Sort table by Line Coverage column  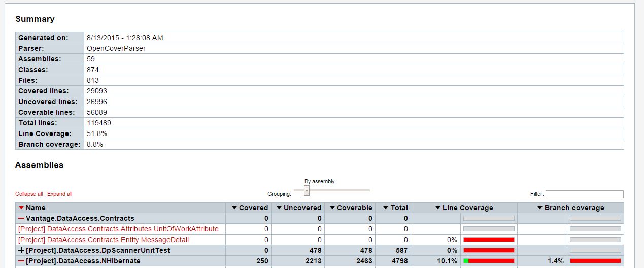coord(464,208)
